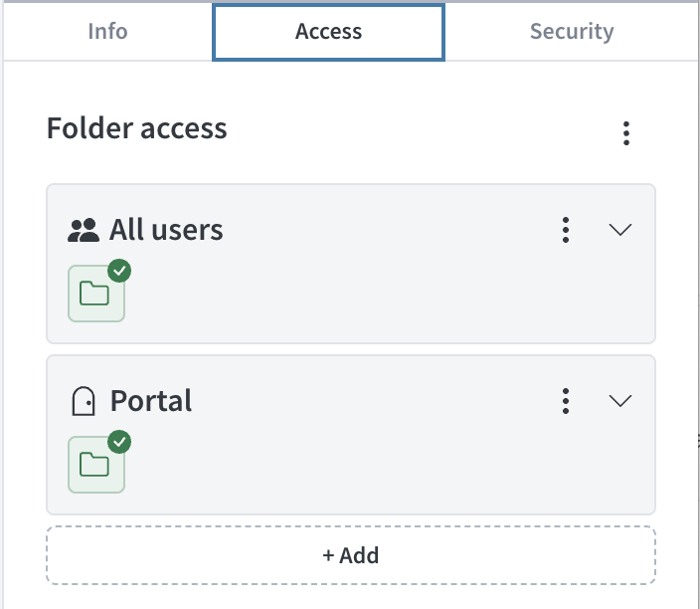Open the Portal three-dot menu
The width and height of the screenshot is (700, 609).
(x=565, y=401)
